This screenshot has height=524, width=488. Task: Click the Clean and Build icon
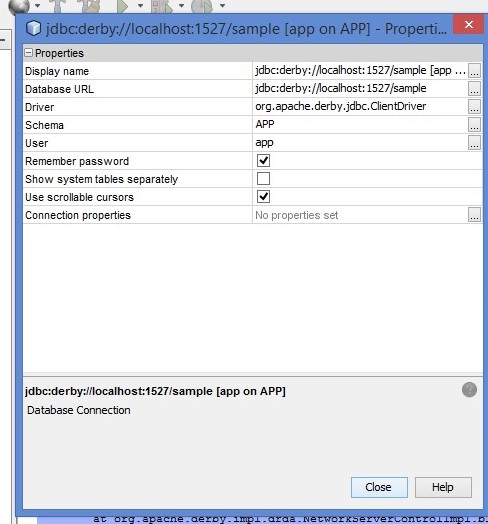click(x=90, y=6)
